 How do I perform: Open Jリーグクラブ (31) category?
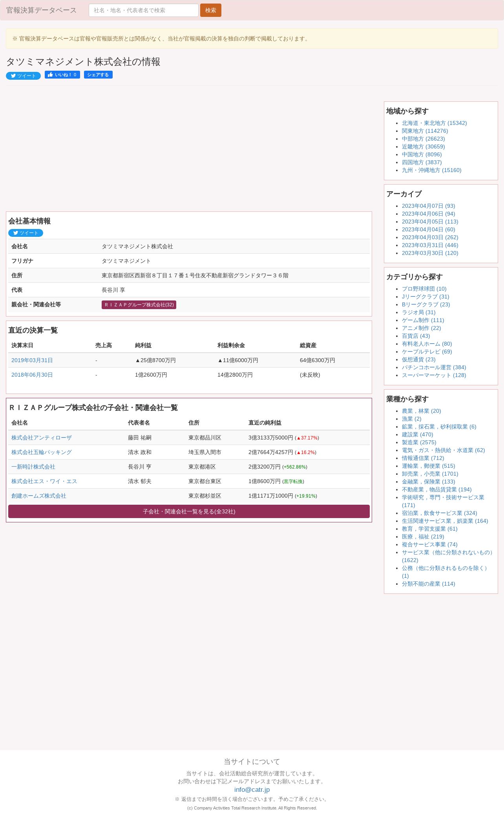[x=425, y=297]
